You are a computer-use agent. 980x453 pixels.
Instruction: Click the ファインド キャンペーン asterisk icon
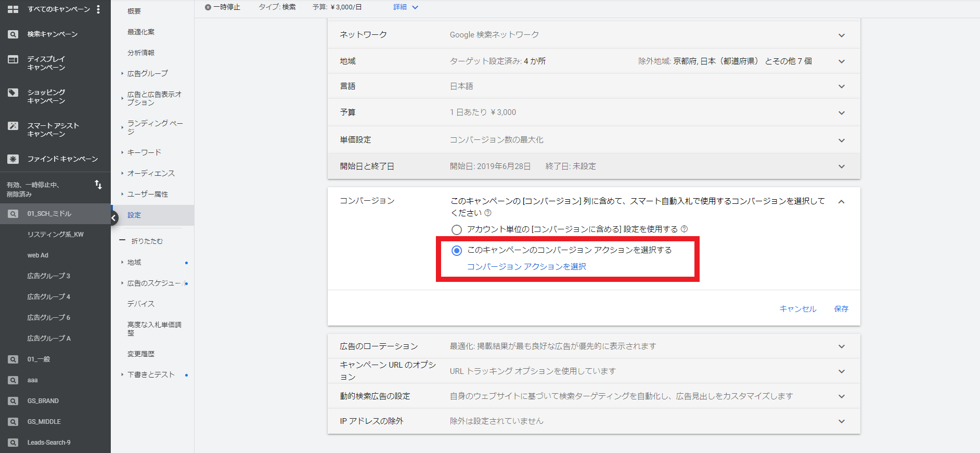point(13,159)
